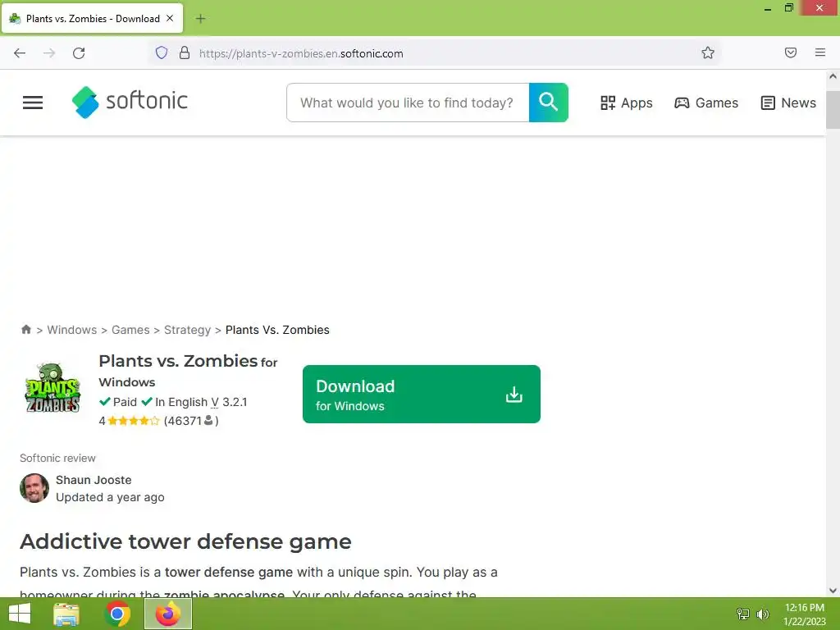Click the 'Plants Vs. Zombies' breadcrumb text
The width and height of the screenshot is (840, 630).
(x=277, y=330)
